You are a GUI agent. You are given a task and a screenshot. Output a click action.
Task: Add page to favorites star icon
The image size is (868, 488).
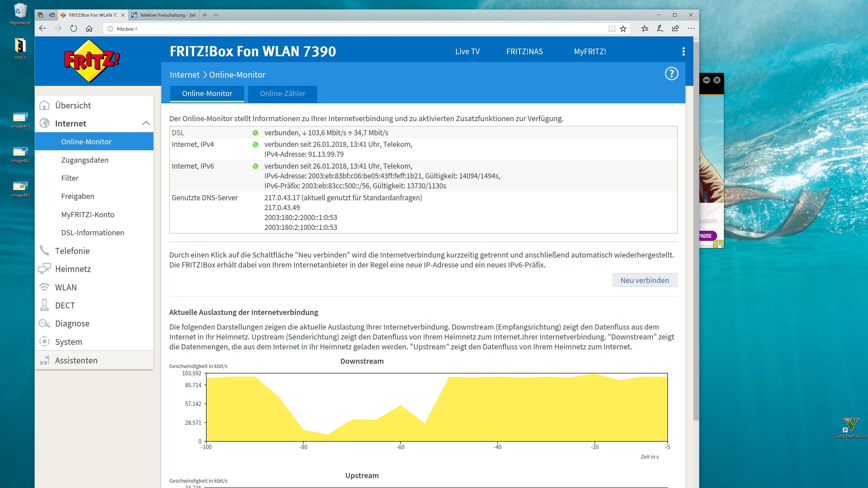[623, 29]
